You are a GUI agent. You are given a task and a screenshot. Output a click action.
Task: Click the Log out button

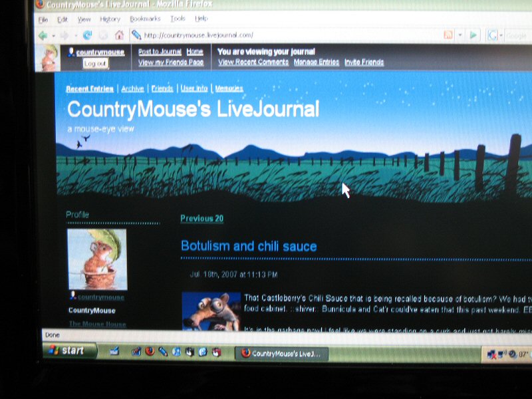96,63
